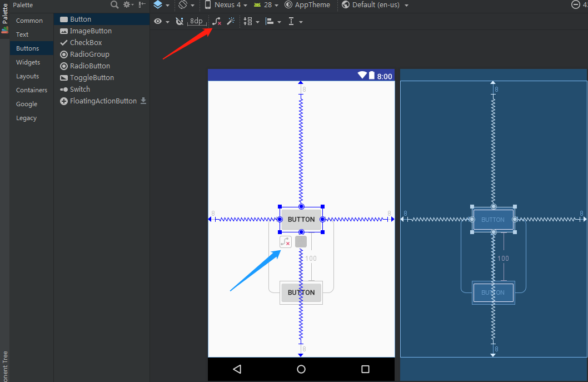Open the align dropdown

pyautogui.click(x=273, y=21)
